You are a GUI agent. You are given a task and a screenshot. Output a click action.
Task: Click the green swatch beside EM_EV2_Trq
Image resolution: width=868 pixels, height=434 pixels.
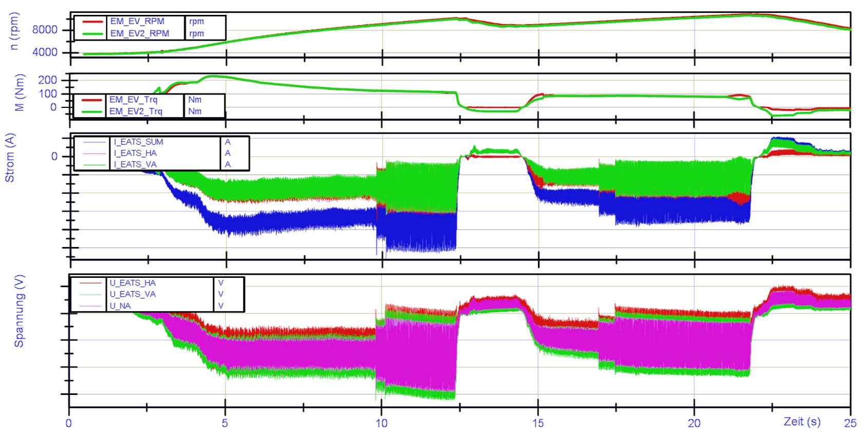coord(90,111)
